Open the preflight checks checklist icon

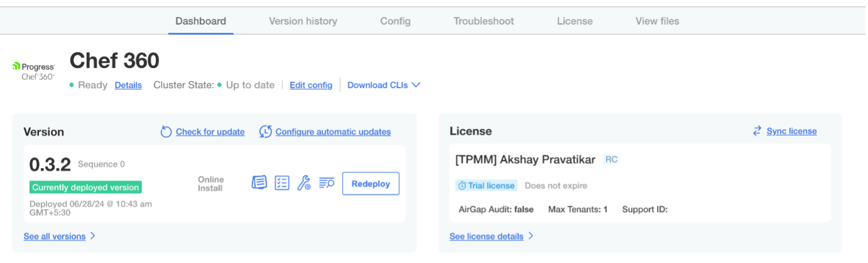pyautogui.click(x=282, y=183)
